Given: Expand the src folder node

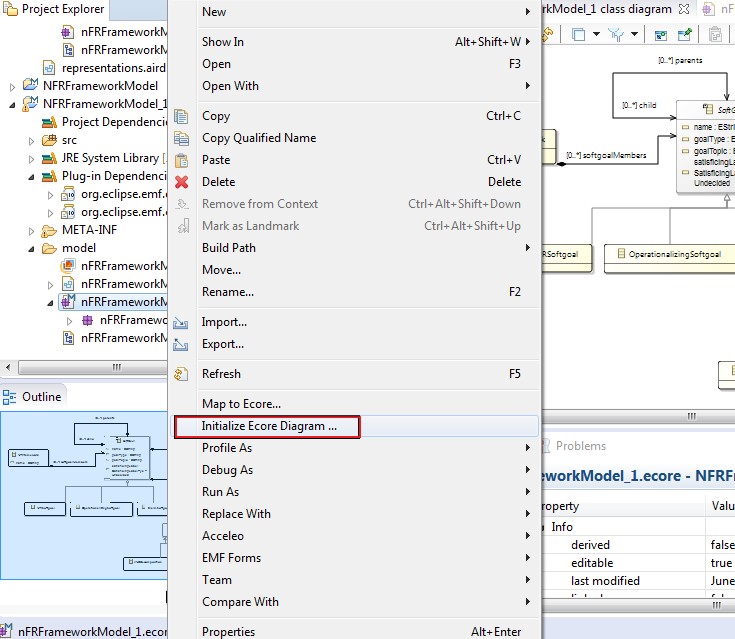Looking at the screenshot, I should click(x=31, y=141).
